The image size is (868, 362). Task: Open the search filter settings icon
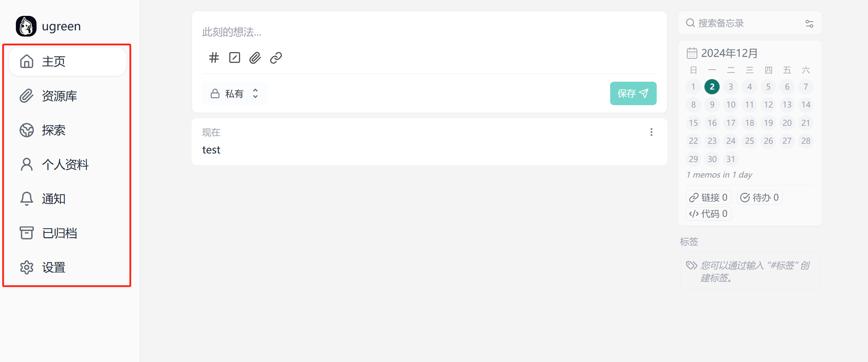point(809,23)
